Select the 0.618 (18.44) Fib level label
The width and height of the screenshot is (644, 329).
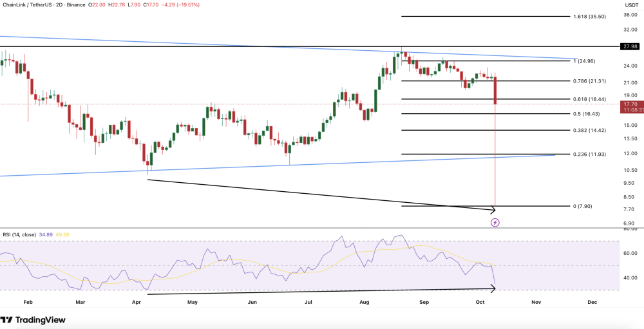click(x=589, y=99)
